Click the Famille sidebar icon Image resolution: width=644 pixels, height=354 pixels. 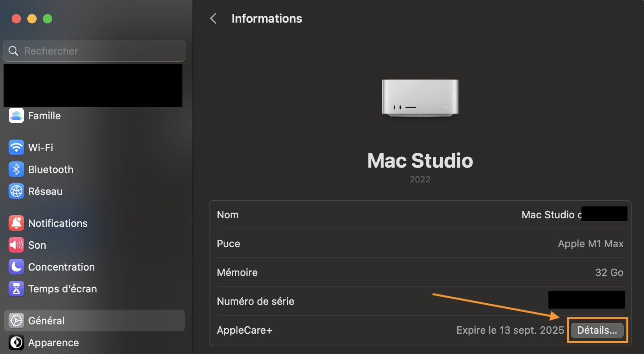(x=16, y=116)
